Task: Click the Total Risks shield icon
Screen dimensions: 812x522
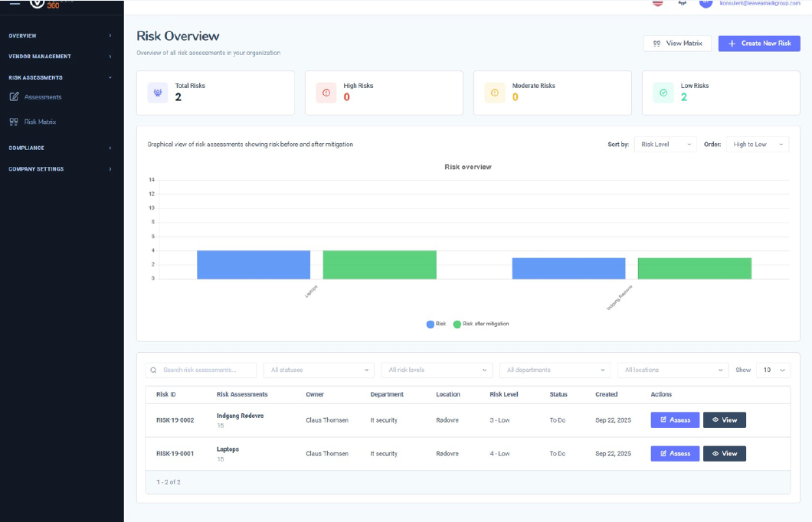Action: coord(159,92)
